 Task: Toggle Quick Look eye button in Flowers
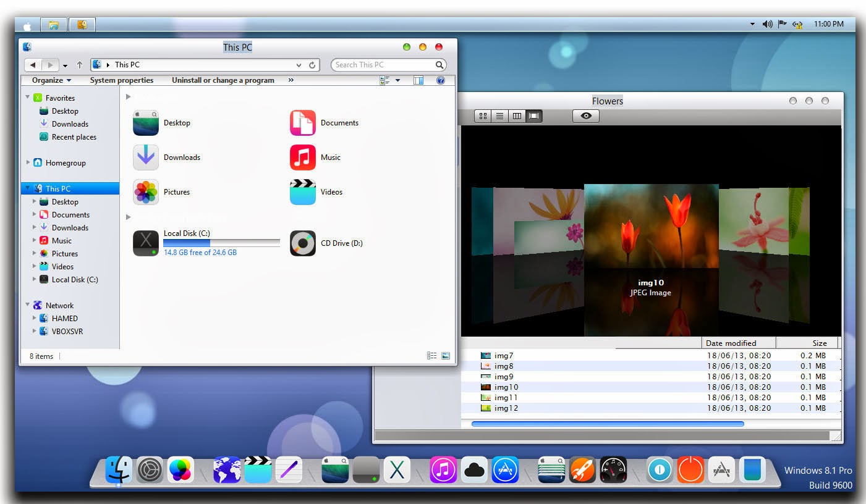(586, 115)
